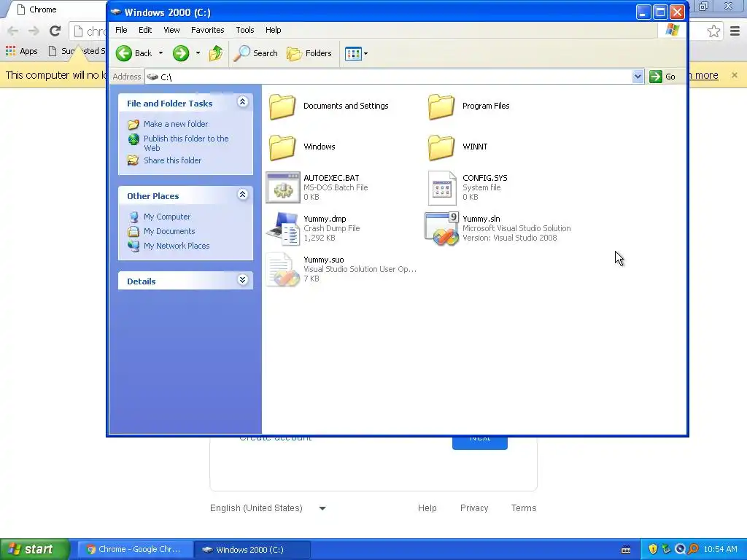Screen dimensions: 747x560
Task: Expand the Address bar dropdown
Action: pos(638,76)
